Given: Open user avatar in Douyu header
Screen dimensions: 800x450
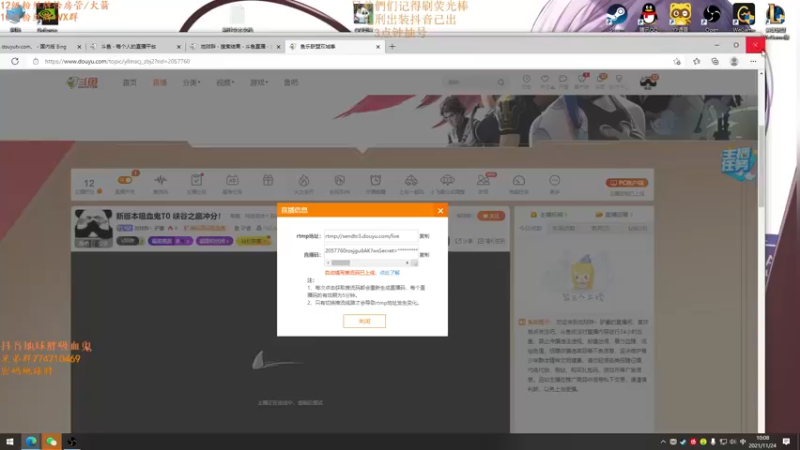Looking at the screenshot, I should (x=648, y=81).
